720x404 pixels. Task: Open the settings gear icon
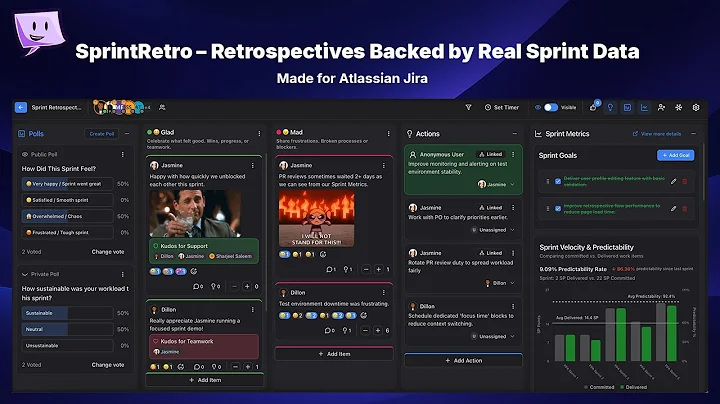click(x=696, y=107)
